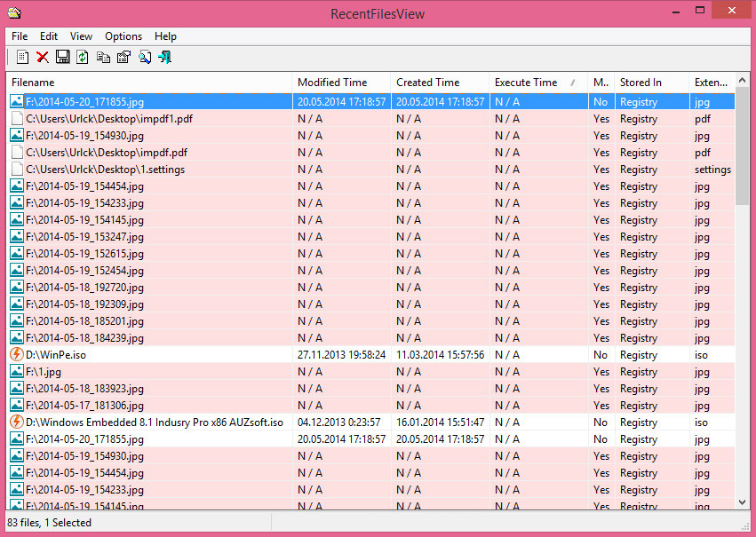Click the image icon of 2014-05-19_152615.jpg
Screen dimensions: 756x537
pyautogui.click(x=16, y=253)
